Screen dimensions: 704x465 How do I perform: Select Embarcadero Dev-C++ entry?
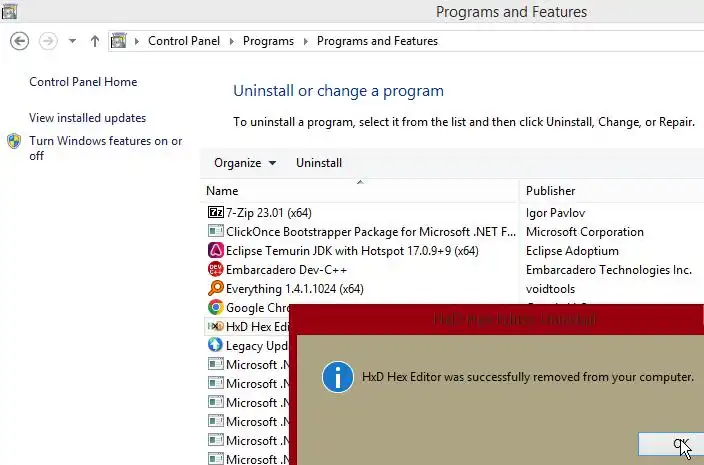[x=286, y=270]
